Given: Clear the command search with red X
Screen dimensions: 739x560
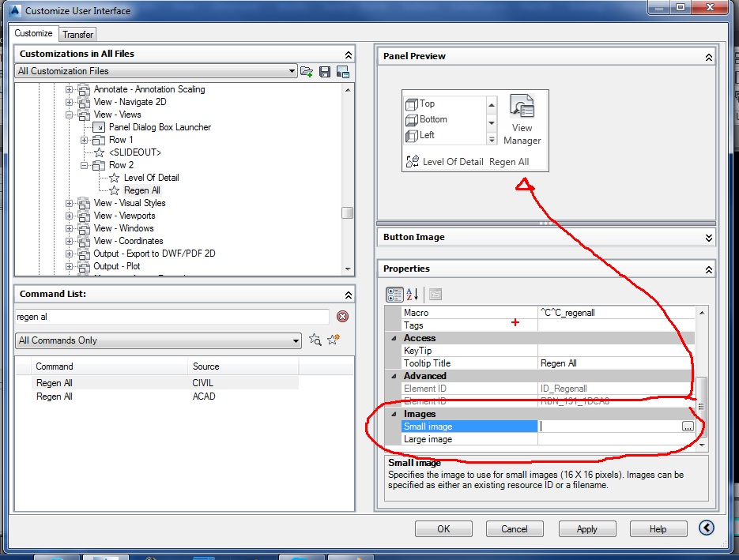Looking at the screenshot, I should click(x=343, y=317).
